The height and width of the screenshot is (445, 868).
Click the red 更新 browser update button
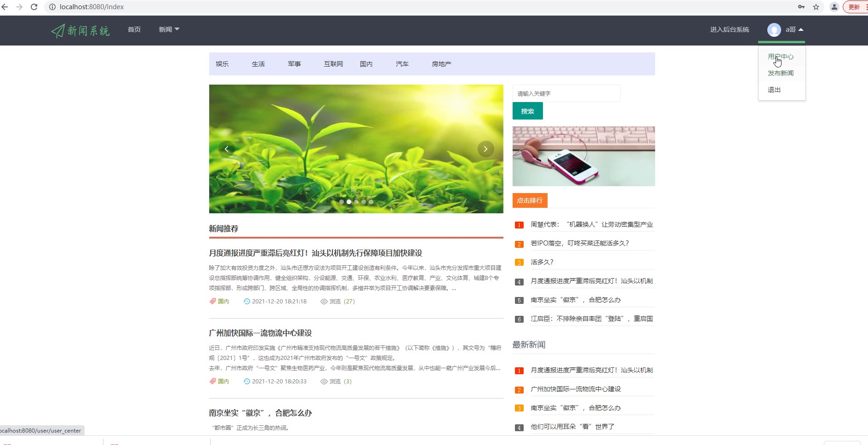tap(855, 7)
